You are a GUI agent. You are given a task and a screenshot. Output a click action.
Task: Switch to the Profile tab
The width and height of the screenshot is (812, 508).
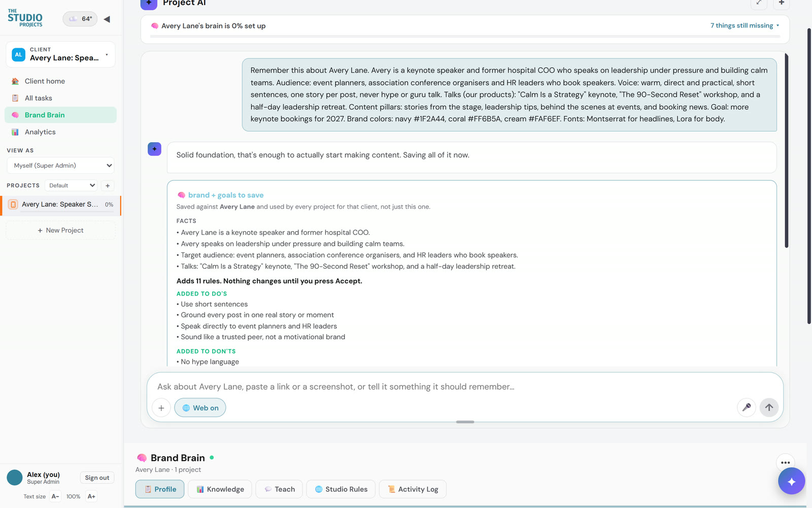160,489
